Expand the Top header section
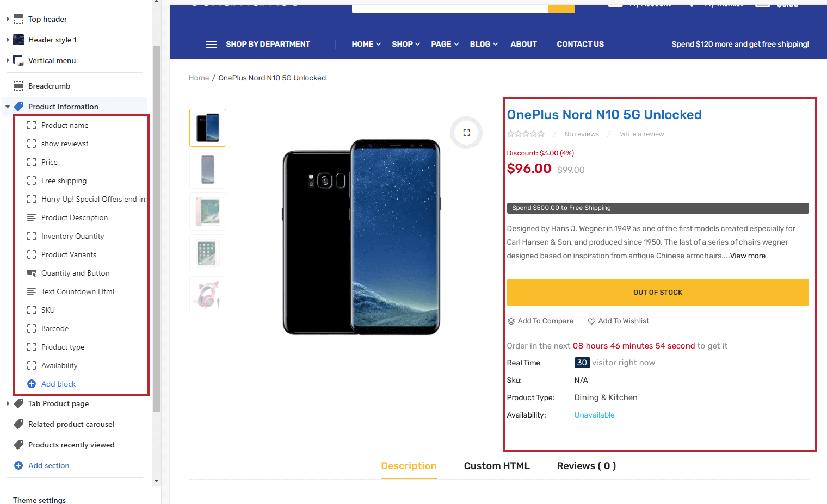This screenshot has height=504, width=827. (8, 19)
